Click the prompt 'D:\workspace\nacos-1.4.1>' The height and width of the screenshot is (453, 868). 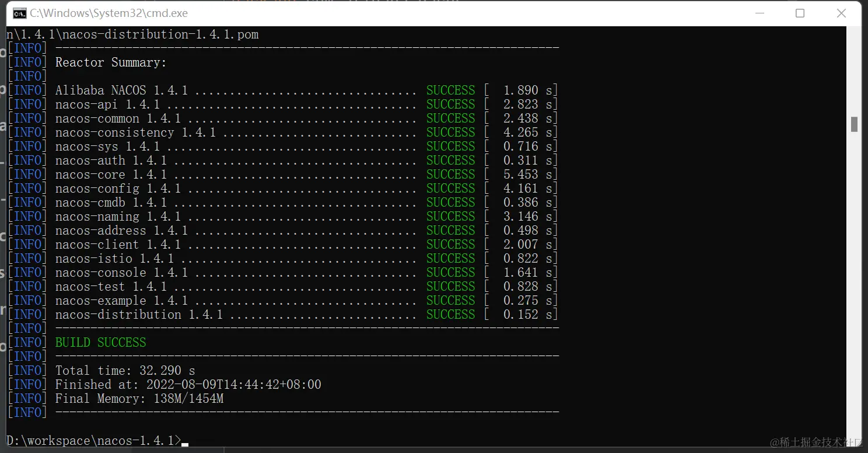pos(93,441)
